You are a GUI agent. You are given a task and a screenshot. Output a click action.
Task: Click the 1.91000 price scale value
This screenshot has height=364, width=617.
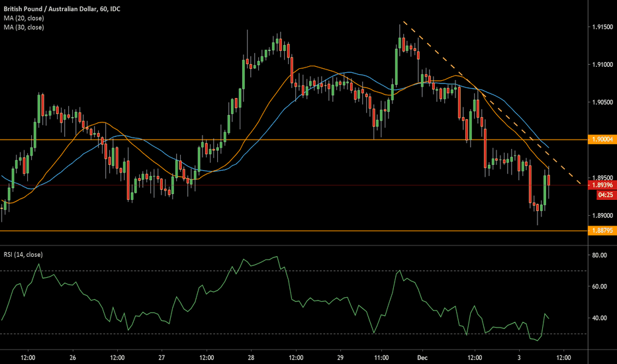pyautogui.click(x=602, y=65)
